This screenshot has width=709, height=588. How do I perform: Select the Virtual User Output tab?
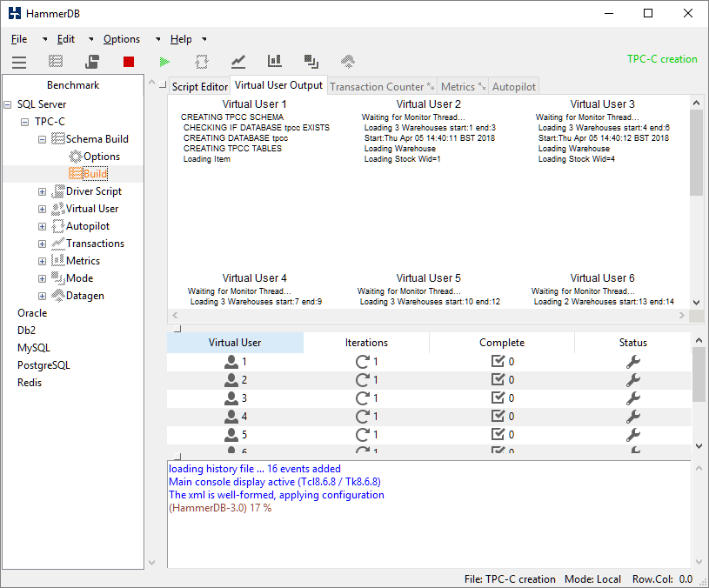278,85
